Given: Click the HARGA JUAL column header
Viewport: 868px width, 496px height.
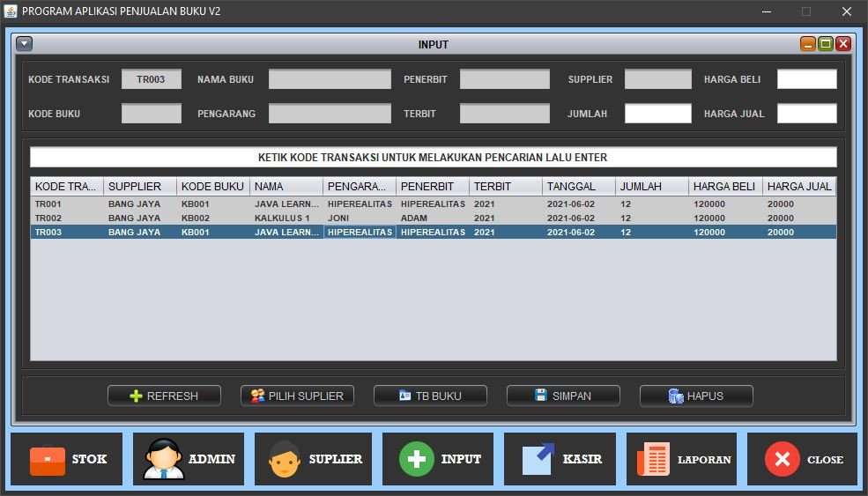Looking at the screenshot, I should (798, 187).
